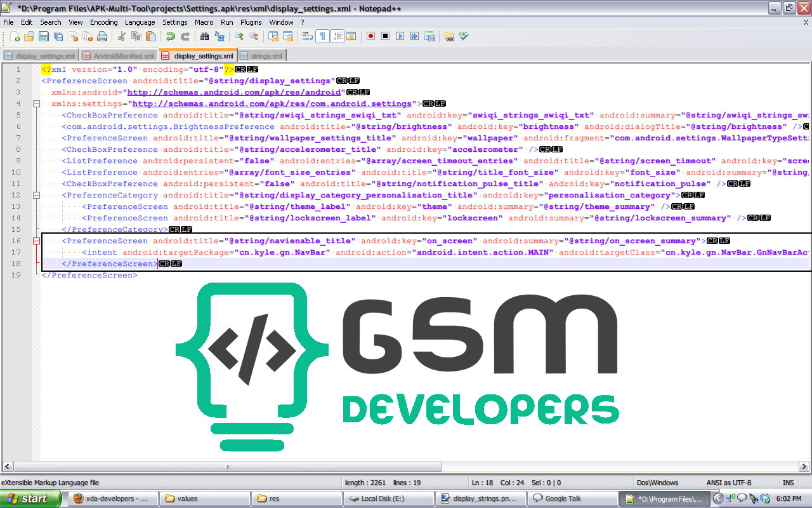The width and height of the screenshot is (812, 508).
Task: Switch to the AndroidManifest.xml tab
Action: 119,56
